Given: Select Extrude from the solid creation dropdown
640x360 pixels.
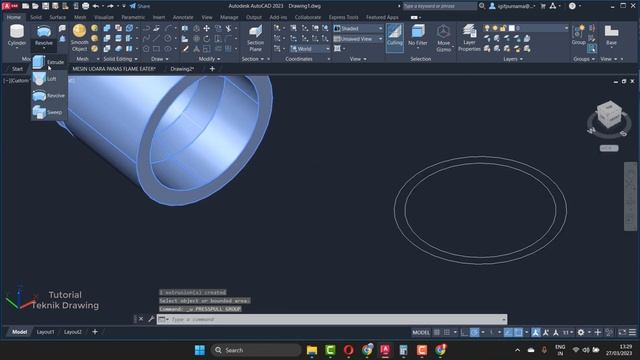Looking at the screenshot, I should tap(49, 62).
